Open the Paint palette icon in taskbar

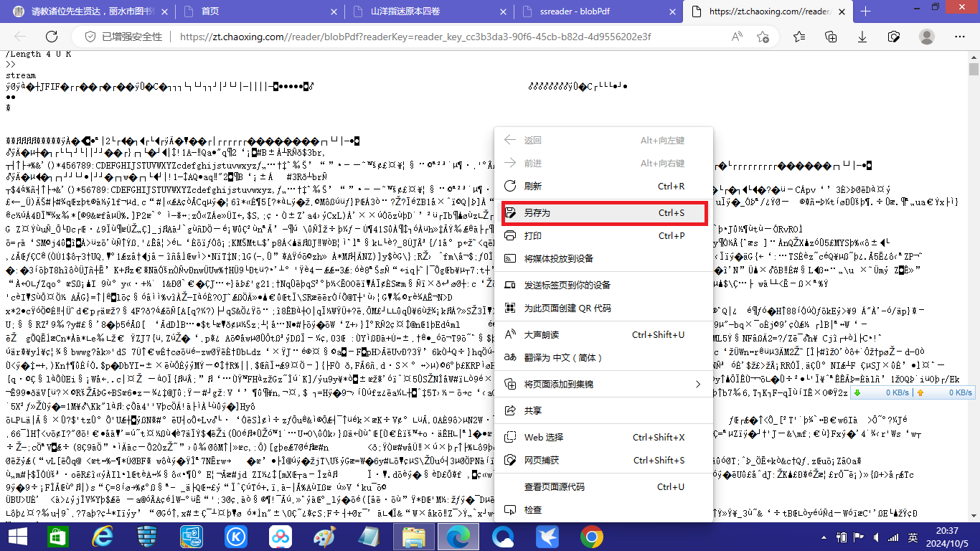click(x=324, y=536)
